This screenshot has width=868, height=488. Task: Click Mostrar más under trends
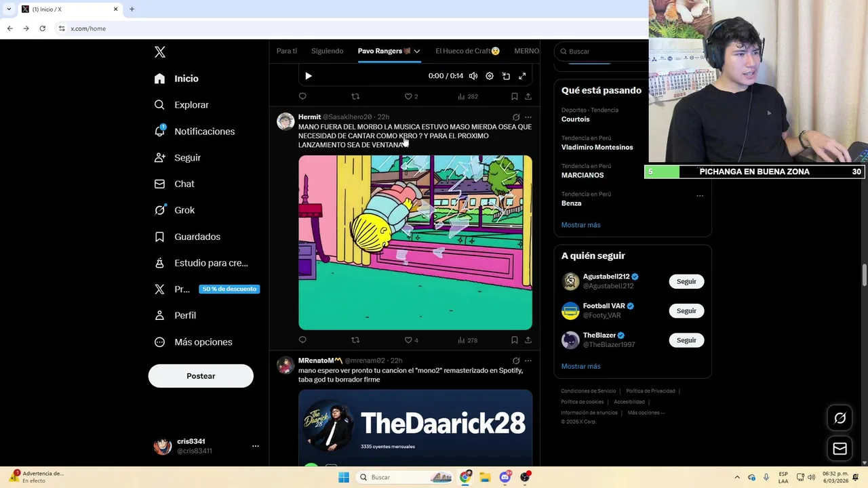click(x=580, y=225)
